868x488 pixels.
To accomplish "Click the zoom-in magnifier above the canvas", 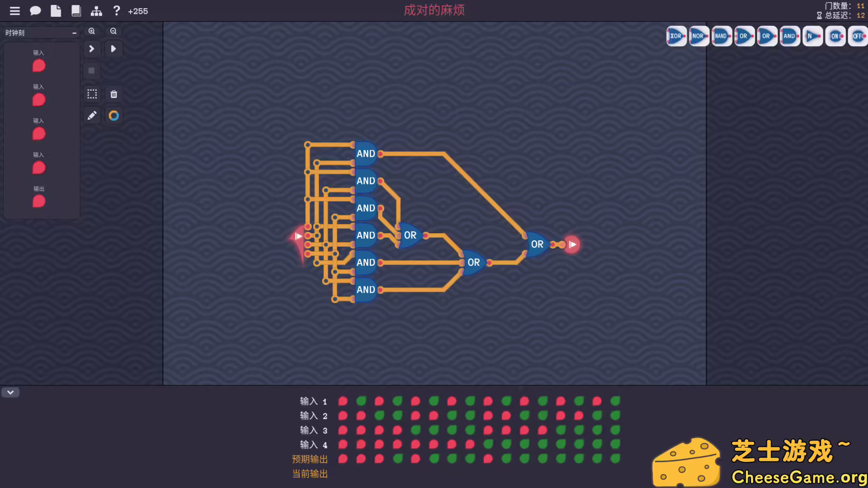I will pyautogui.click(x=92, y=31).
